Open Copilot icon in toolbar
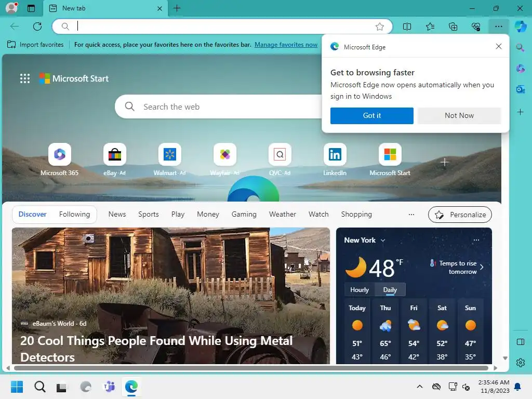The height and width of the screenshot is (399, 532). point(521,26)
